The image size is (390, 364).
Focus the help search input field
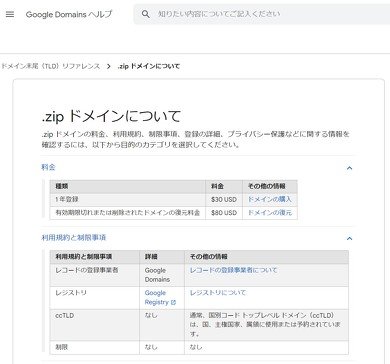(x=262, y=14)
